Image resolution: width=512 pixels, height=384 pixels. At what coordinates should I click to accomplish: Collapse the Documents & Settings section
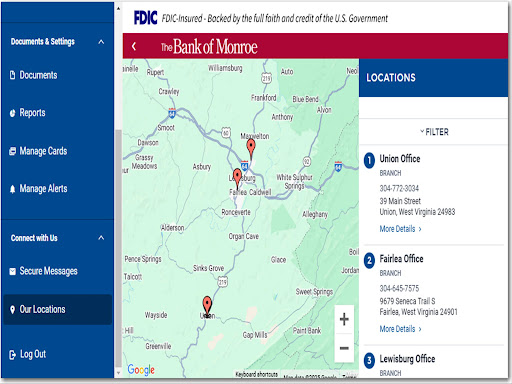(x=101, y=42)
